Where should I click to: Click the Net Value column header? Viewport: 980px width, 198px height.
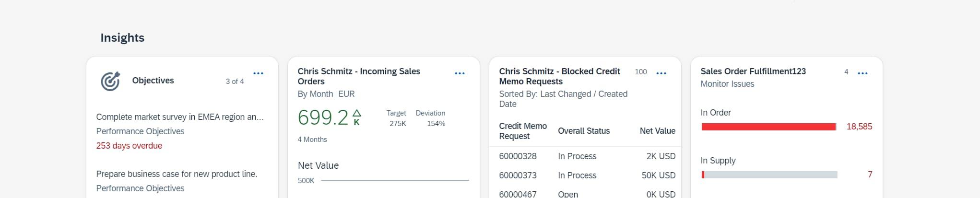pyautogui.click(x=657, y=131)
